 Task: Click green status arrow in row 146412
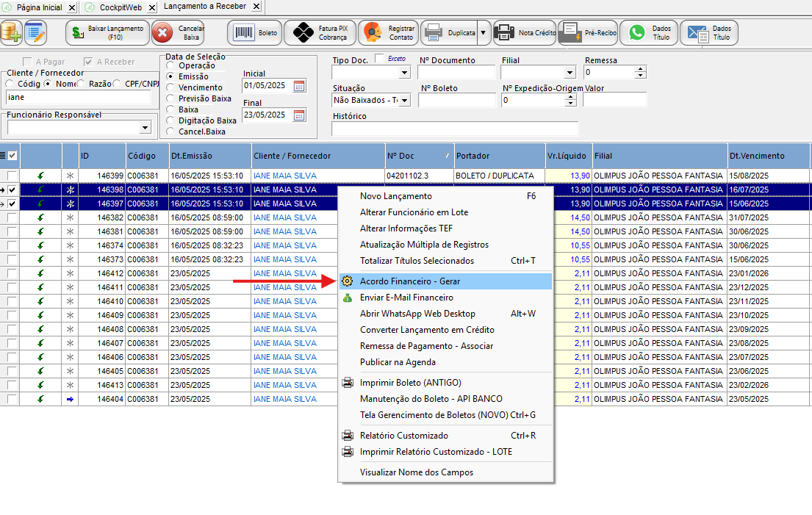tap(40, 273)
